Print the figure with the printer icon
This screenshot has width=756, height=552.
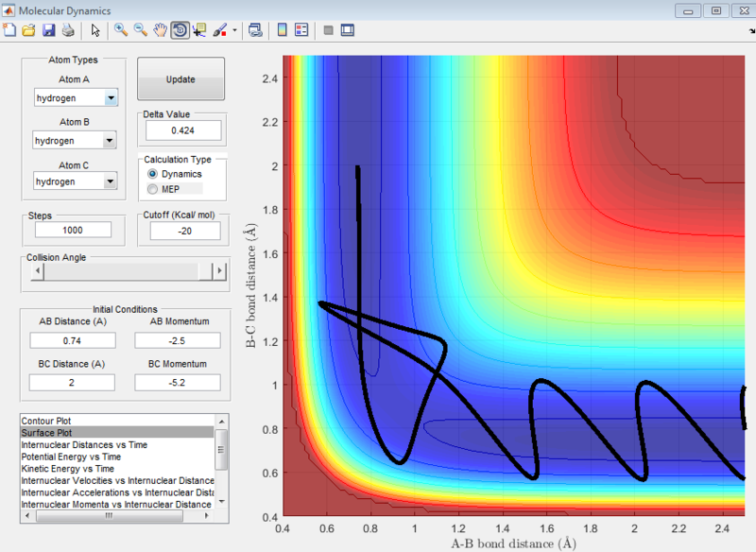pos(67,30)
